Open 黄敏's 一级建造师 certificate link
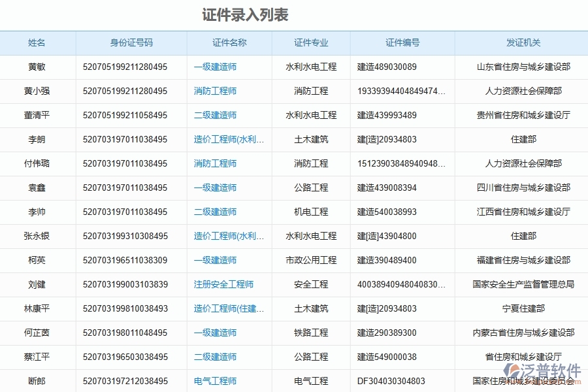This screenshot has width=588, height=392. (x=216, y=67)
